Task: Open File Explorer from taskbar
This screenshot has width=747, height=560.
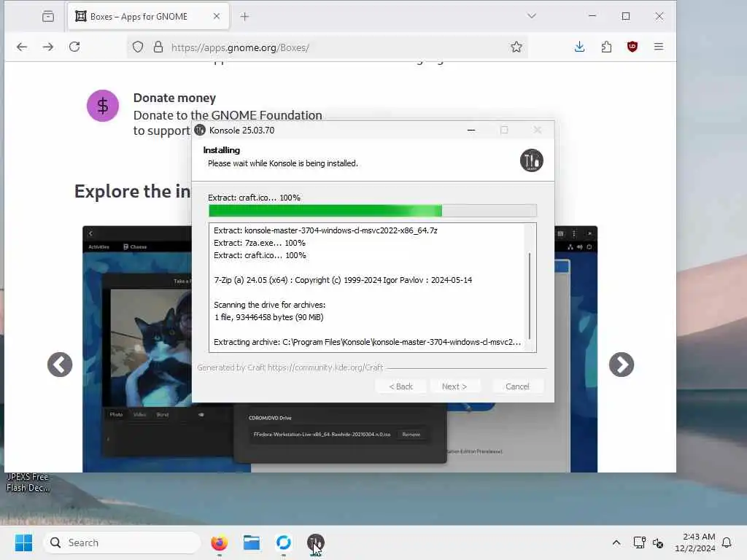Action: click(252, 542)
